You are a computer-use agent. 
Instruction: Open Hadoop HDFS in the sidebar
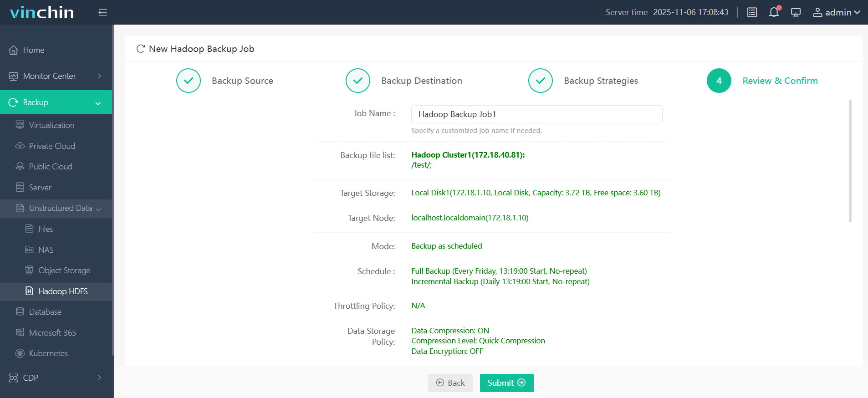click(63, 291)
